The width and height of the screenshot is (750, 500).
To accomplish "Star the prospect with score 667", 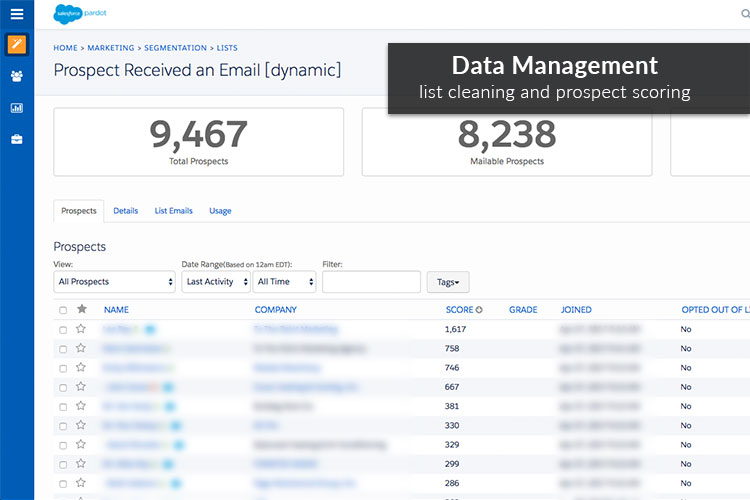I will 81,386.
